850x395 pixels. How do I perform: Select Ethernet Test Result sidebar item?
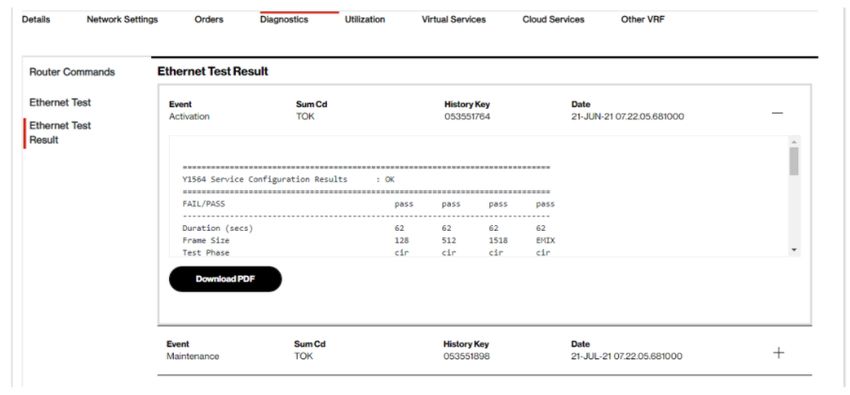pos(60,133)
